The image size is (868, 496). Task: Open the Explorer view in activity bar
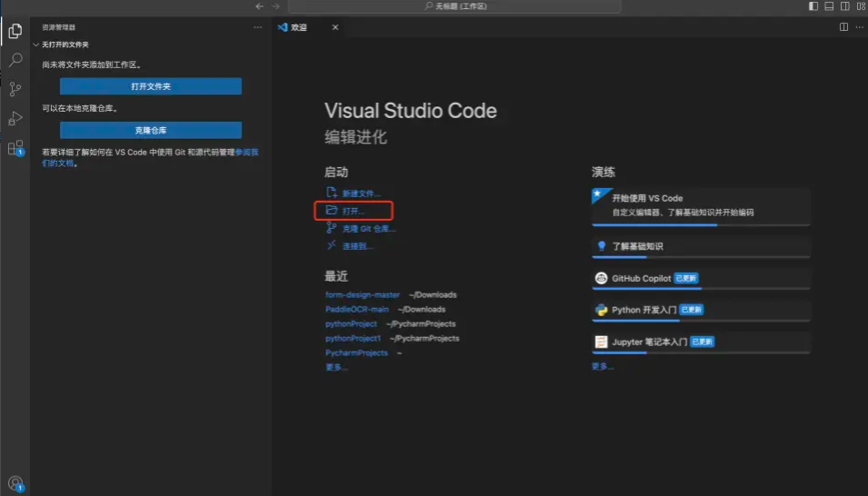[x=15, y=31]
